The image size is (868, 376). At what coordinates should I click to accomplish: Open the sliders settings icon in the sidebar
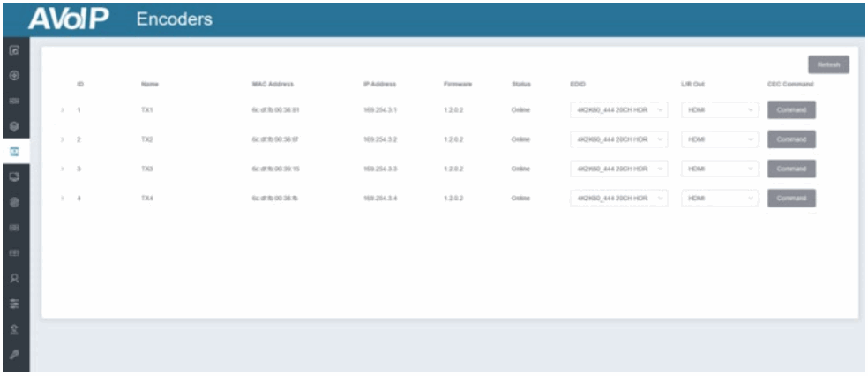(15, 304)
